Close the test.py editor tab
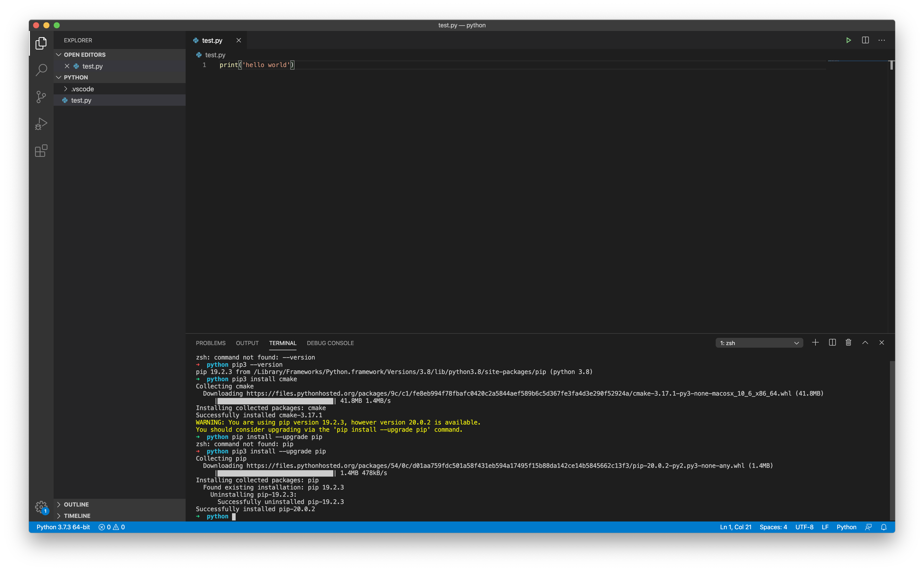924x571 pixels. point(238,40)
